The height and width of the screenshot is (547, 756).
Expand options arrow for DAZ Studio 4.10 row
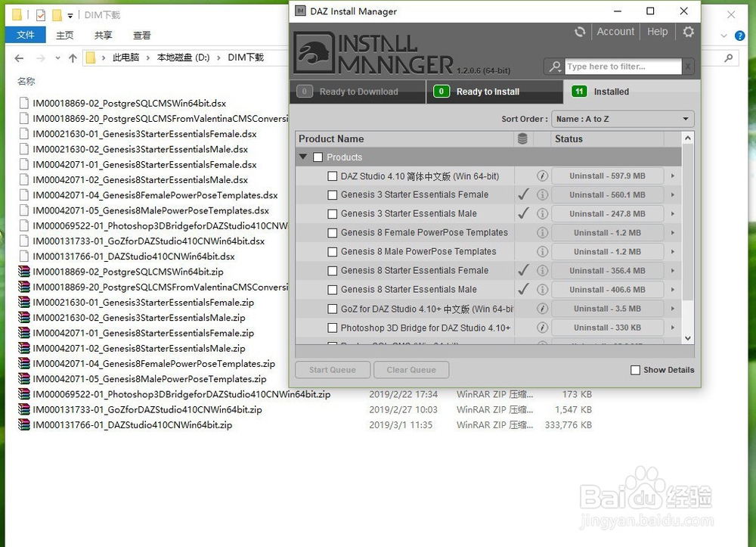point(673,176)
